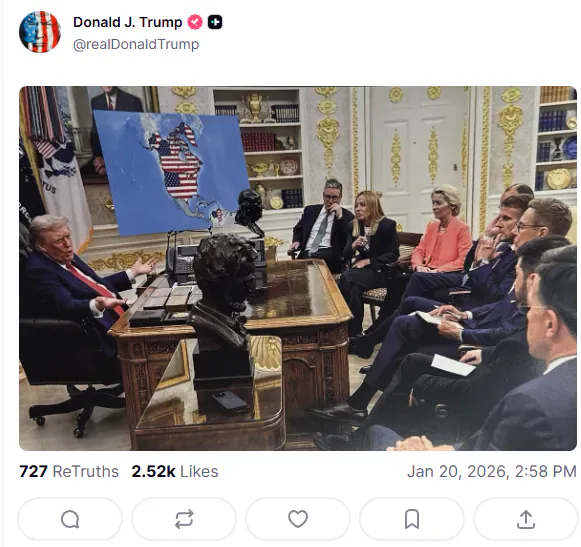Viewport: 581px width, 547px height.
Task: Click the coral jacket in the photo
Action: (441, 245)
